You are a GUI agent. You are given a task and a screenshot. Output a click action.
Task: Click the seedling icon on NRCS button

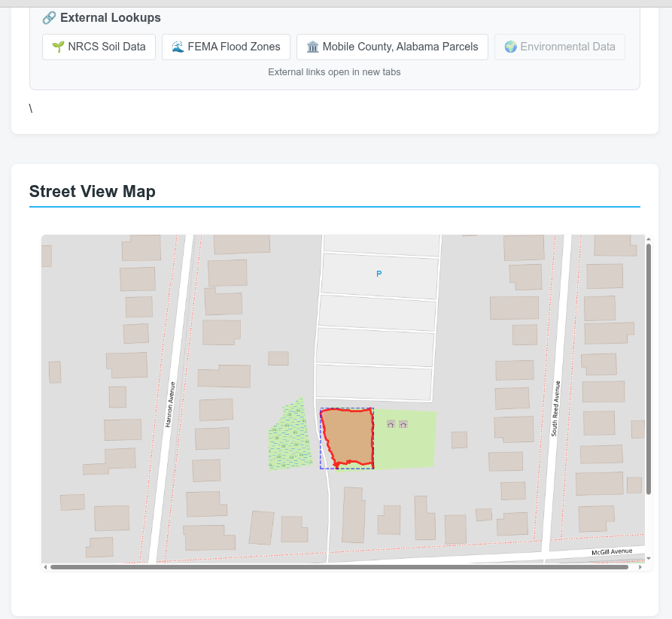point(58,47)
